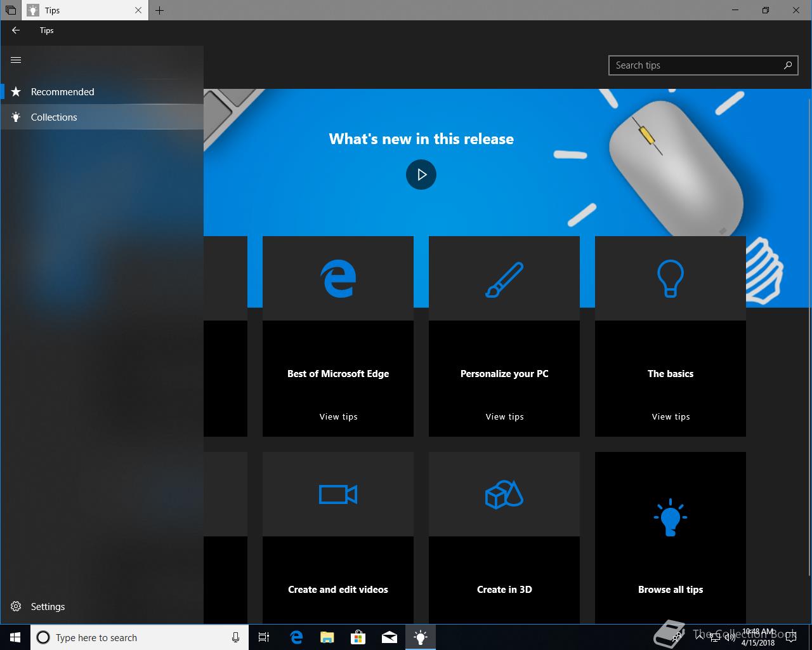Click the video camera icon tile
Screen dimensions: 812x650
point(338,494)
